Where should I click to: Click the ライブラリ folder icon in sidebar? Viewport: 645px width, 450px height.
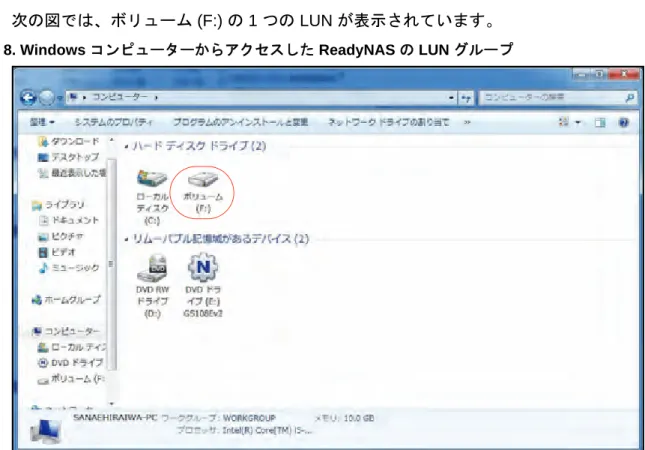click(x=37, y=205)
